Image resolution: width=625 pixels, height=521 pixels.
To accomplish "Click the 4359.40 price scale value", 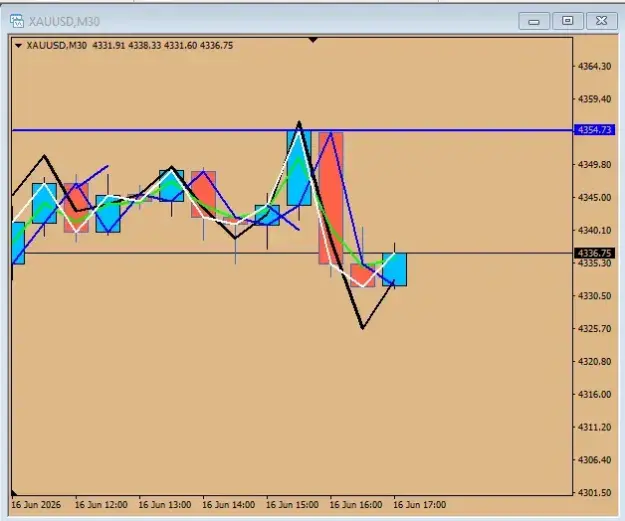I will tap(594, 99).
